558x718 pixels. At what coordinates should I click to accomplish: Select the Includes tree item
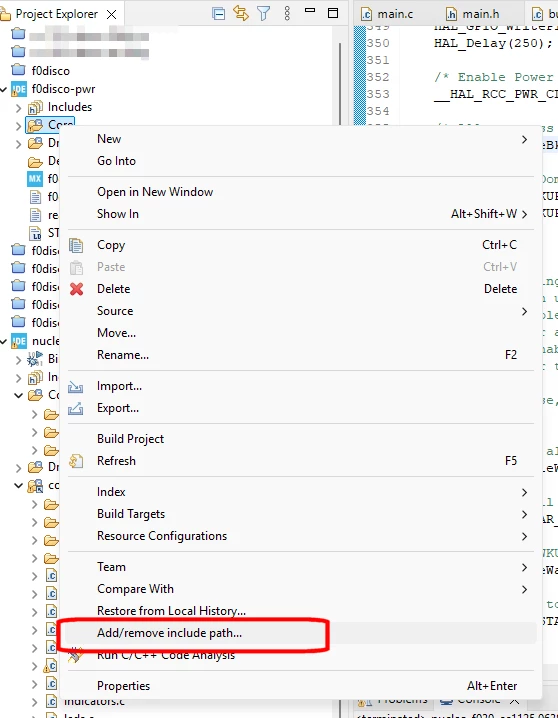click(70, 107)
